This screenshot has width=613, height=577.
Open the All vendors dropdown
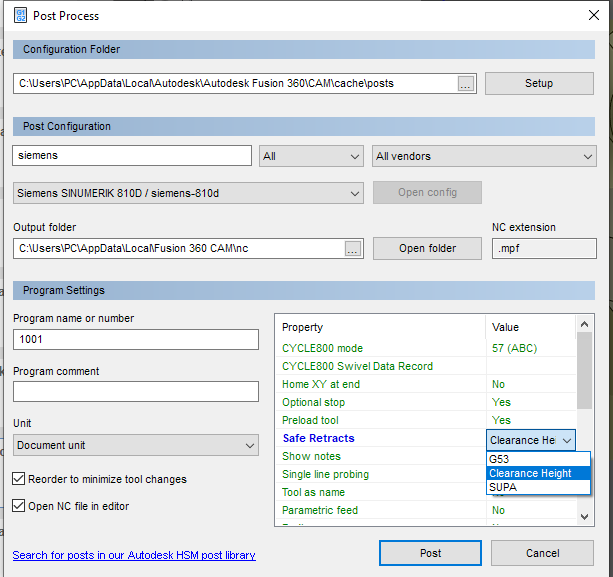tap(484, 156)
